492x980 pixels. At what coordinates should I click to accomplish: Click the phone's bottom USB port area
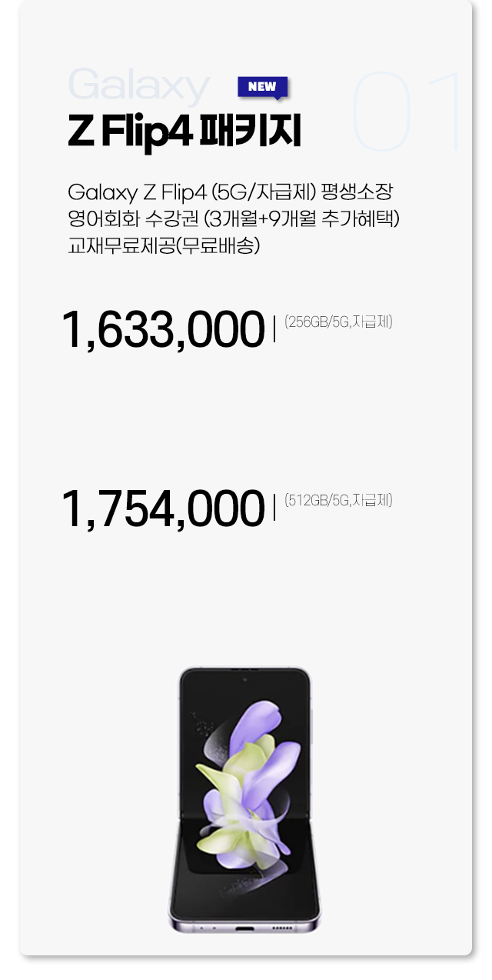coord(244,928)
